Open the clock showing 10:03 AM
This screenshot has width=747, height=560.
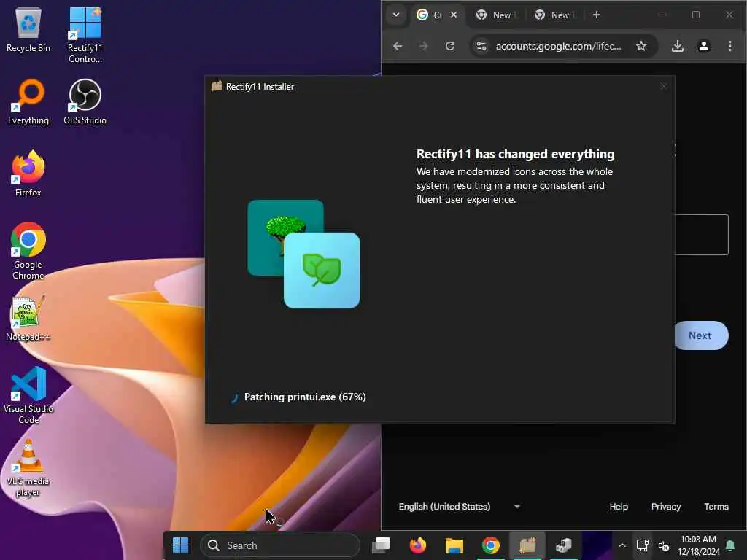pyautogui.click(x=698, y=545)
